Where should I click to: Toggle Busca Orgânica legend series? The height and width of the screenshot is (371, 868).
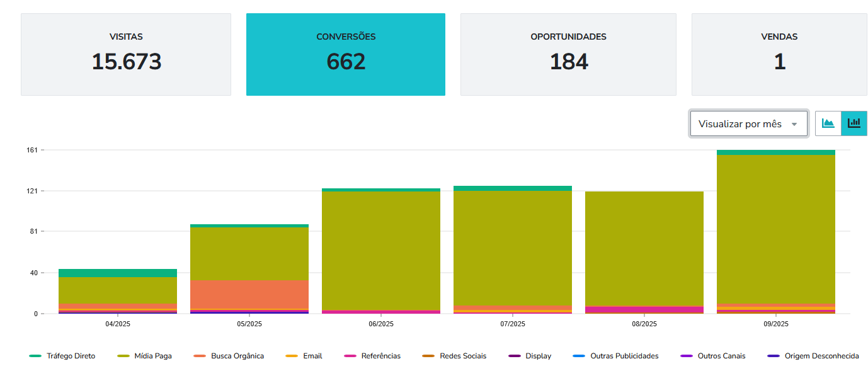pos(229,356)
